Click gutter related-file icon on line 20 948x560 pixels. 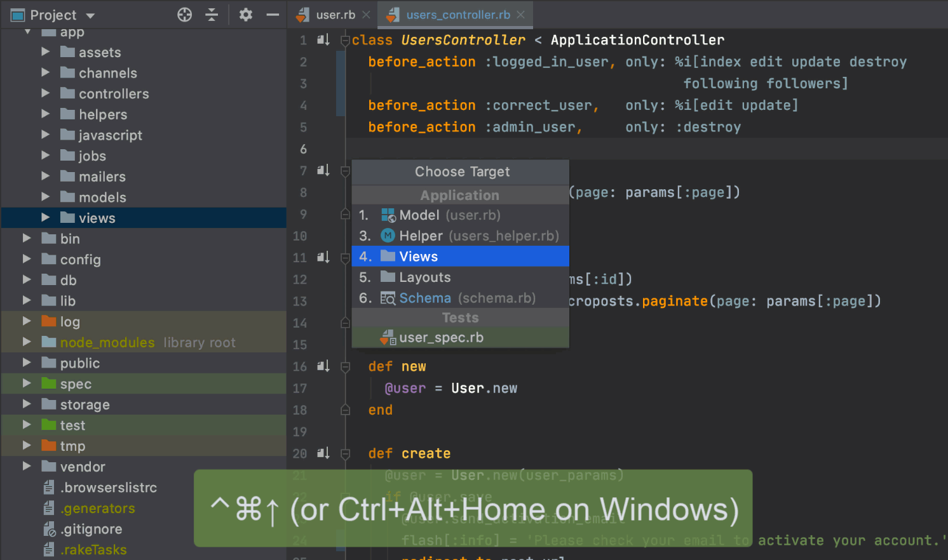point(323,453)
